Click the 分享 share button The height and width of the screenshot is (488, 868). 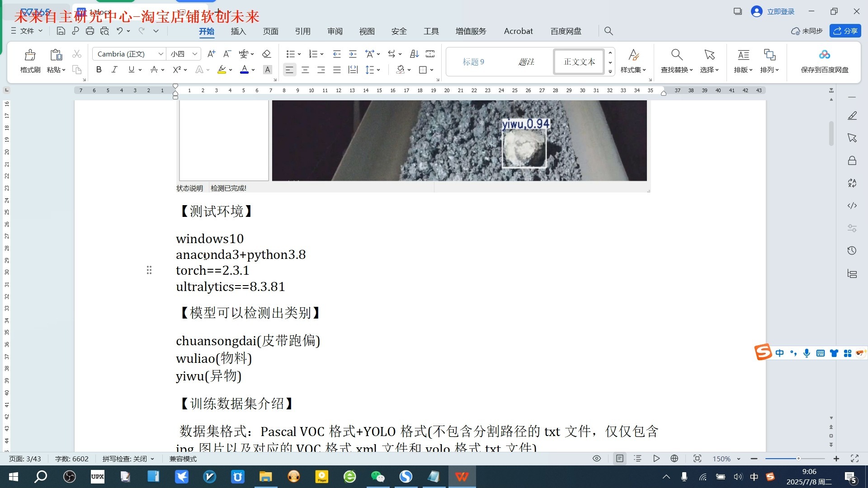(x=846, y=31)
